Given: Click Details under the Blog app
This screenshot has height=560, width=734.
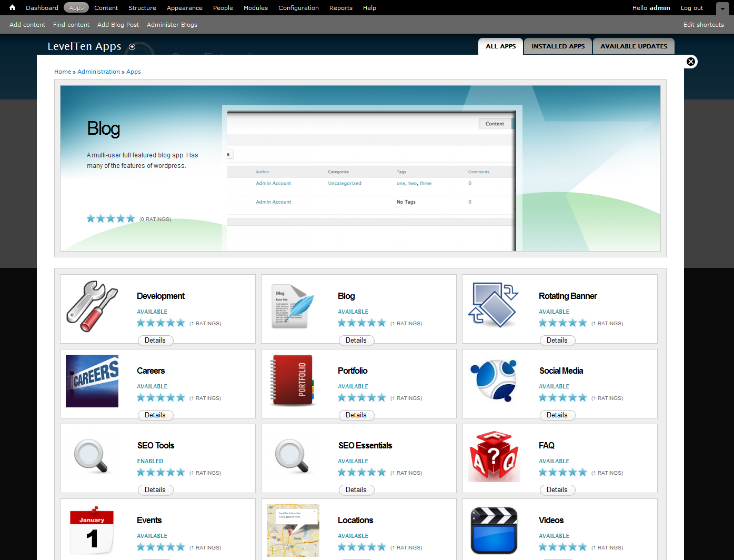Looking at the screenshot, I should point(356,340).
